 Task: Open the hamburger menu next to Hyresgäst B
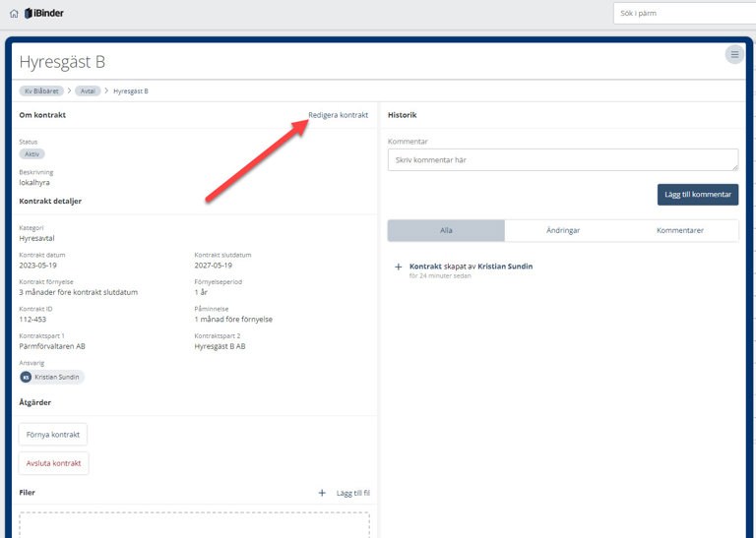pos(734,55)
